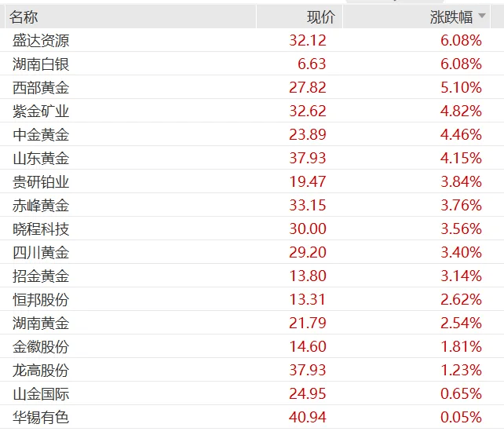Select the 盛达资源 stock row
The height and width of the screenshot is (435, 504).
coord(41,40)
